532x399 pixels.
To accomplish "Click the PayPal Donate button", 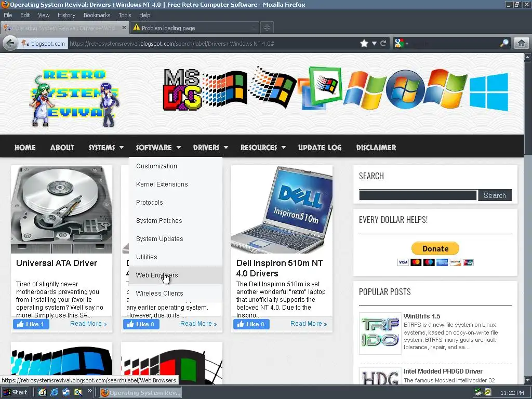I will pos(435,248).
